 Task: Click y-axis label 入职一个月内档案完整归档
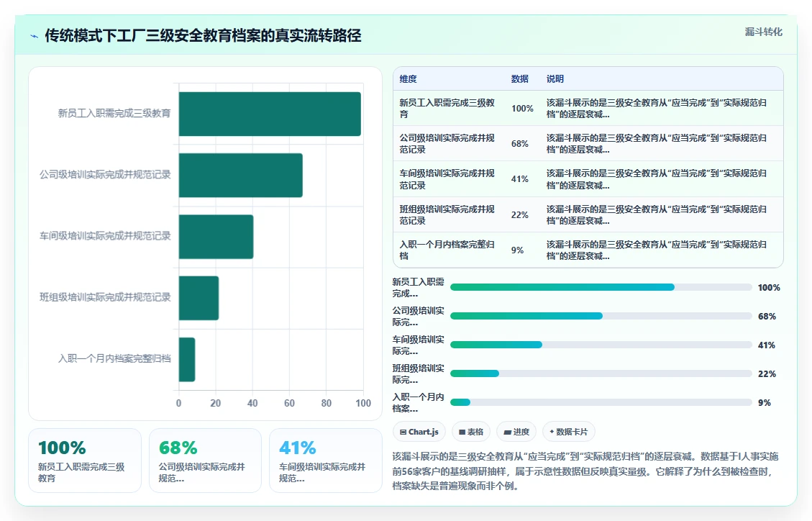pyautogui.click(x=114, y=358)
